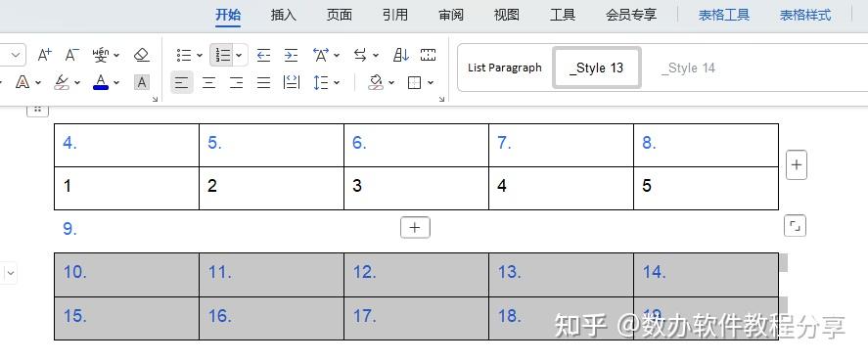This screenshot has width=868, height=363.
Task: Expand line spacing options dropdown
Action: 337,83
